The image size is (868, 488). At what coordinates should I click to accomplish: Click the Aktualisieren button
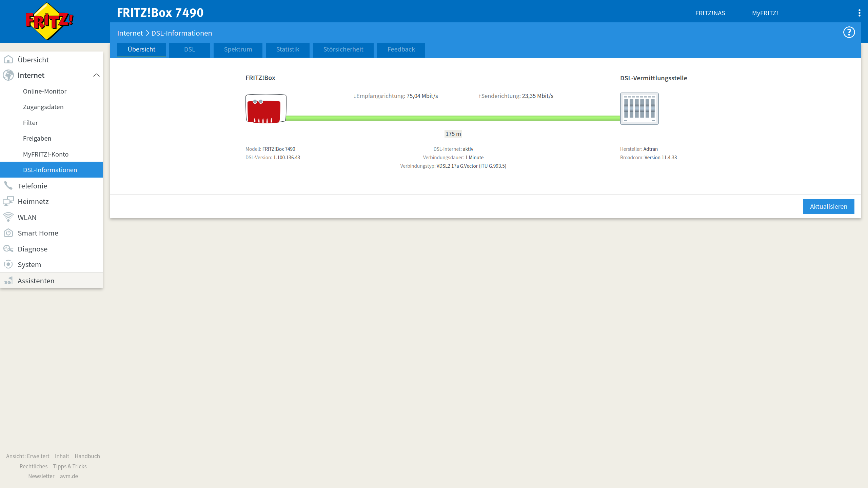829,206
